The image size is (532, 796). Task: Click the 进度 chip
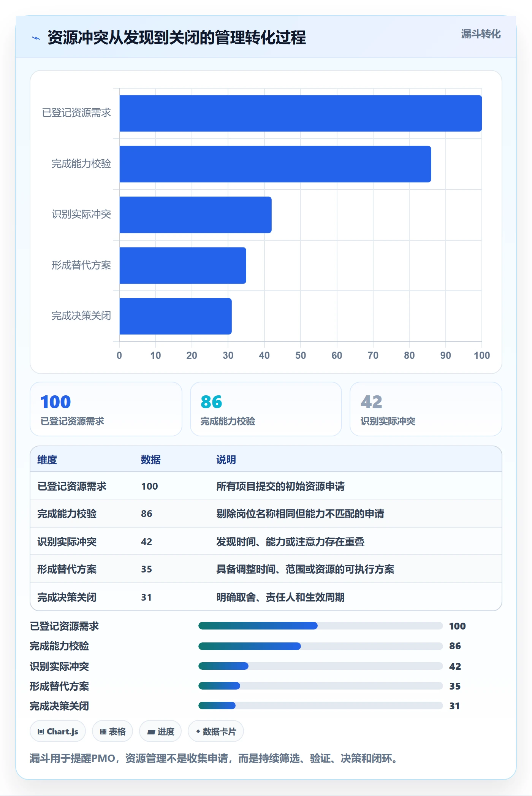[160, 731]
